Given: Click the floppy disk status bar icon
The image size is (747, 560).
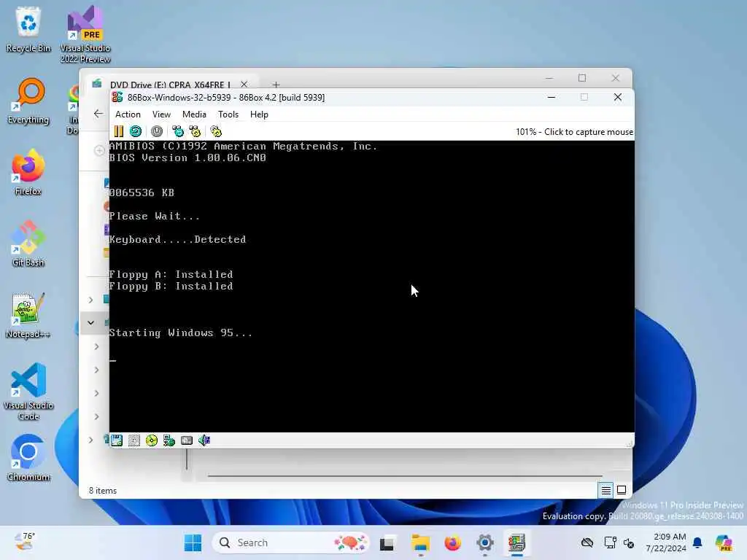Looking at the screenshot, I should point(117,440).
